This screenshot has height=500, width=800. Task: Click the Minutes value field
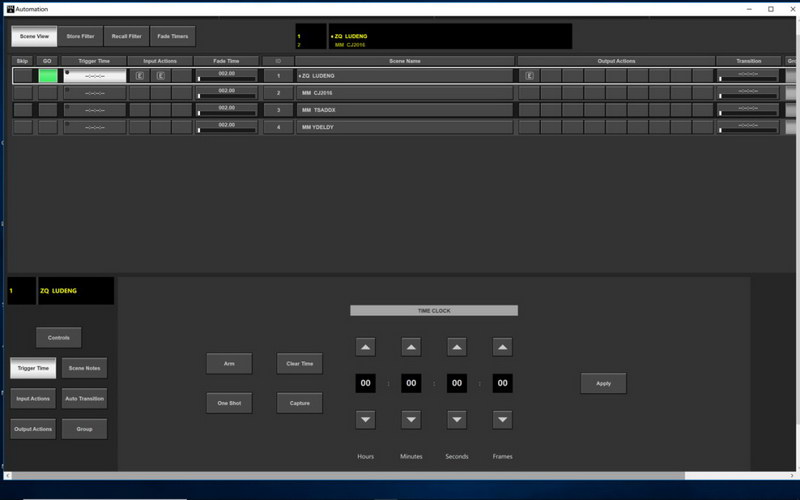click(411, 383)
